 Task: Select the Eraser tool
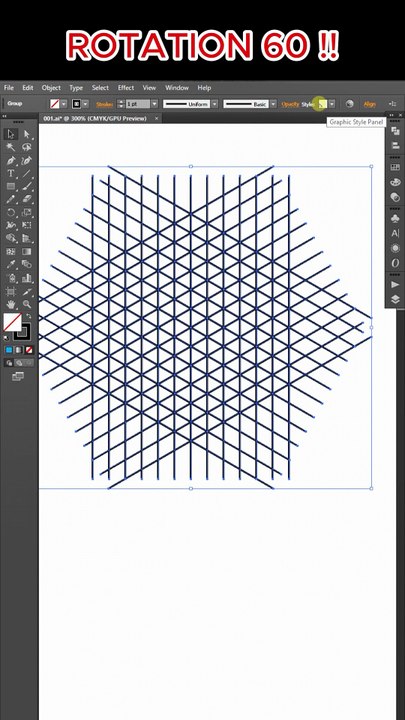coord(27,199)
